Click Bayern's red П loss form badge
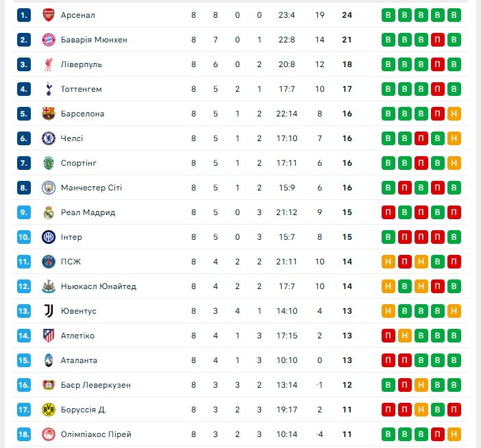 pyautogui.click(x=437, y=40)
